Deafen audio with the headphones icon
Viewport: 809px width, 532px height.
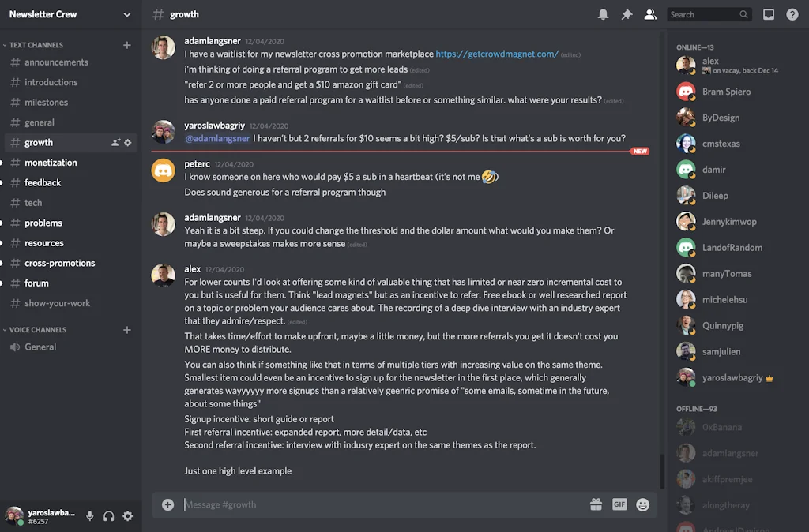[x=109, y=515]
